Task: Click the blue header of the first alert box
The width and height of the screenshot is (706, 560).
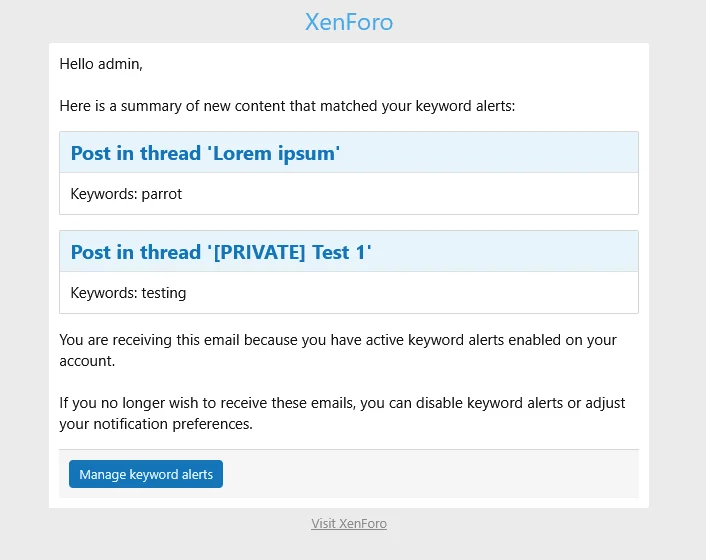Action: [x=500, y=153]
